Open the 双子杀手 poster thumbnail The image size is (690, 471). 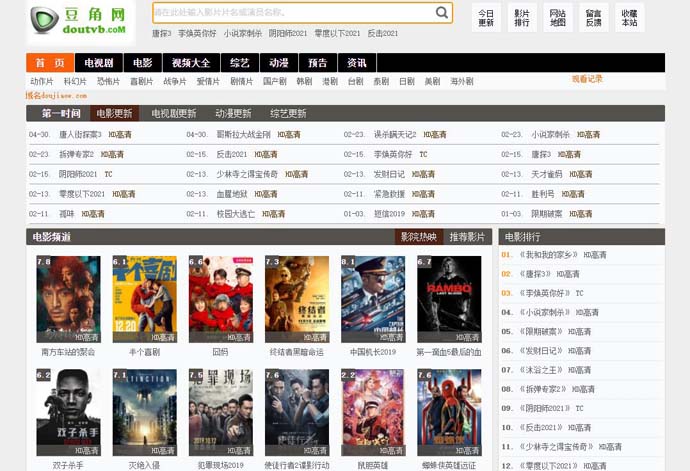68,412
